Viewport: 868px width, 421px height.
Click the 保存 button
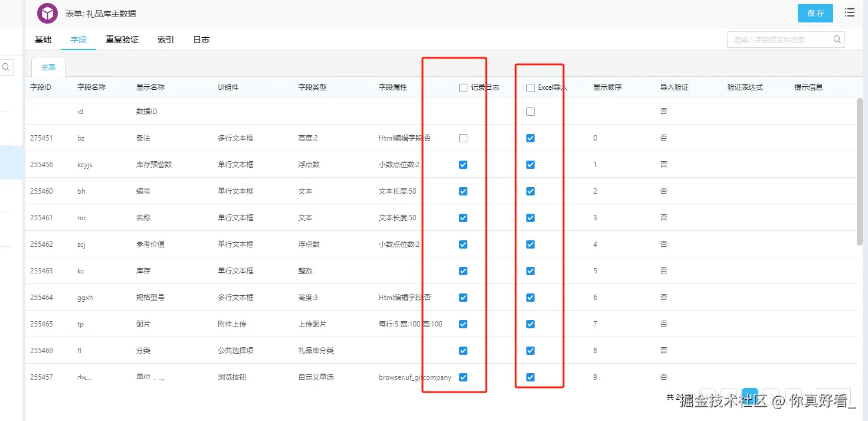(815, 13)
